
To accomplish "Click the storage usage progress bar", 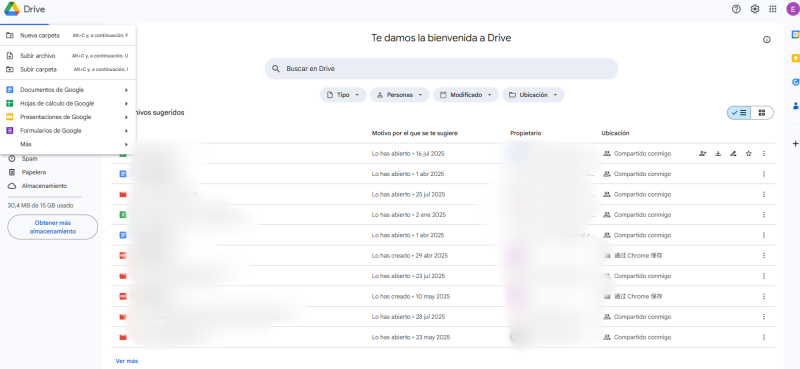I will point(44,196).
